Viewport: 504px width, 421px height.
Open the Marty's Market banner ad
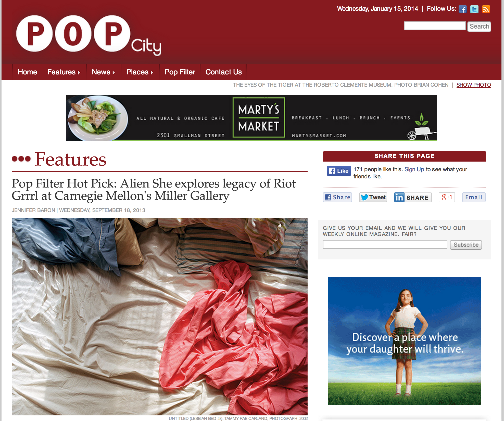(251, 118)
